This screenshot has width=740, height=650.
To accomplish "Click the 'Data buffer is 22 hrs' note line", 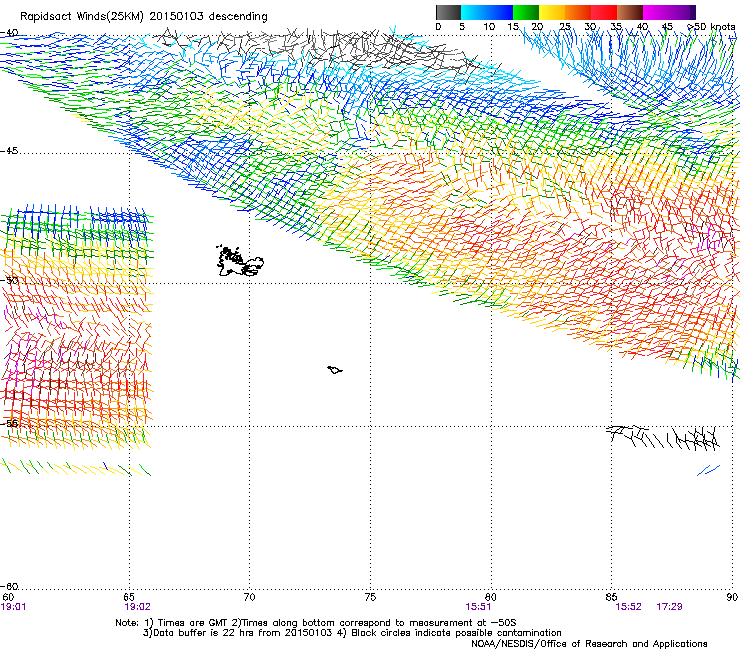I will (x=352, y=633).
